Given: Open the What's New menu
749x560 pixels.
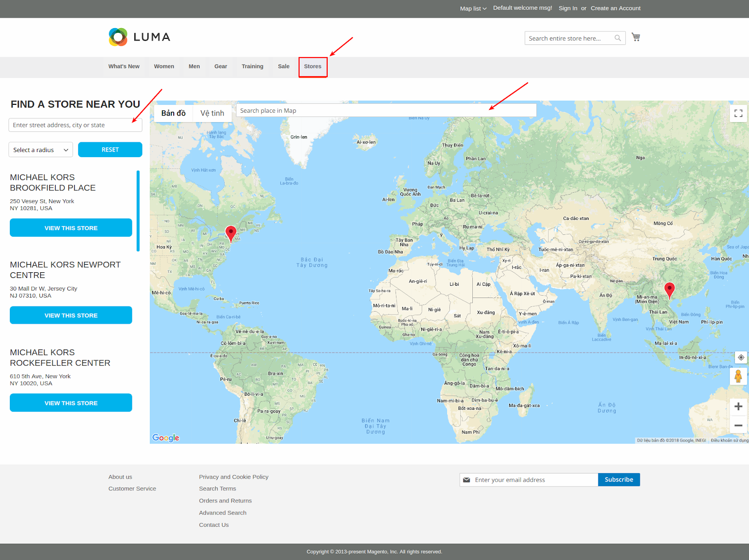Looking at the screenshot, I should pyautogui.click(x=124, y=66).
